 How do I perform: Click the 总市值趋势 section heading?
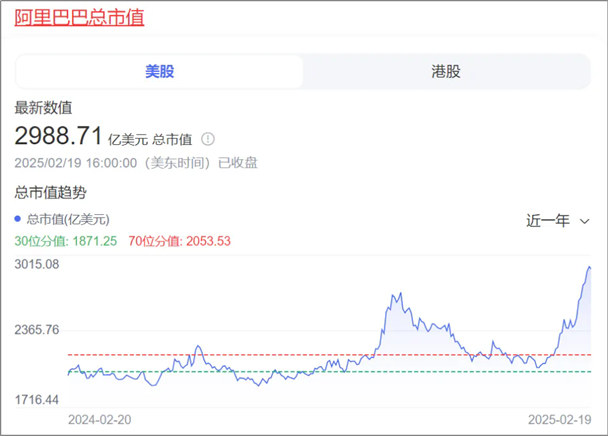click(50, 193)
